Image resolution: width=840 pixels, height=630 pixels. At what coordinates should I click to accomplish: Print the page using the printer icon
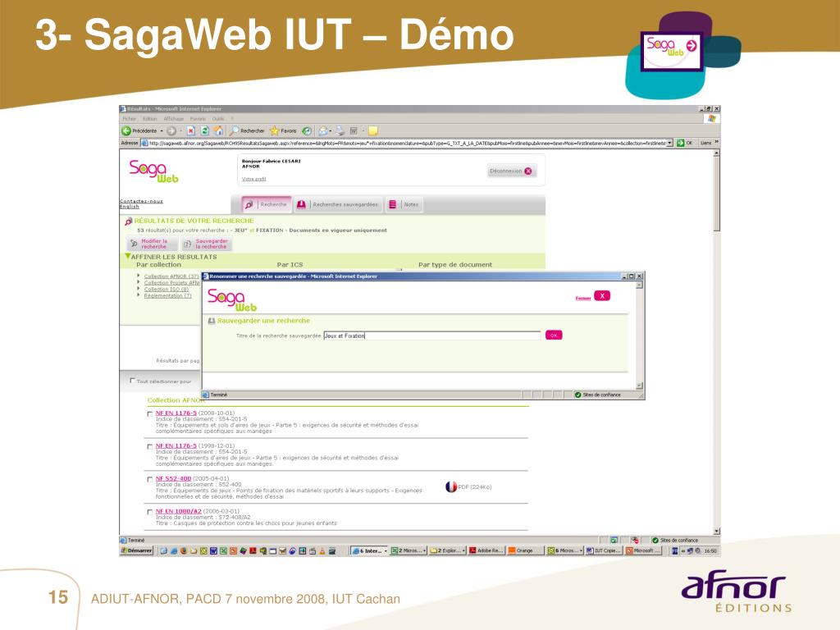coord(340,130)
